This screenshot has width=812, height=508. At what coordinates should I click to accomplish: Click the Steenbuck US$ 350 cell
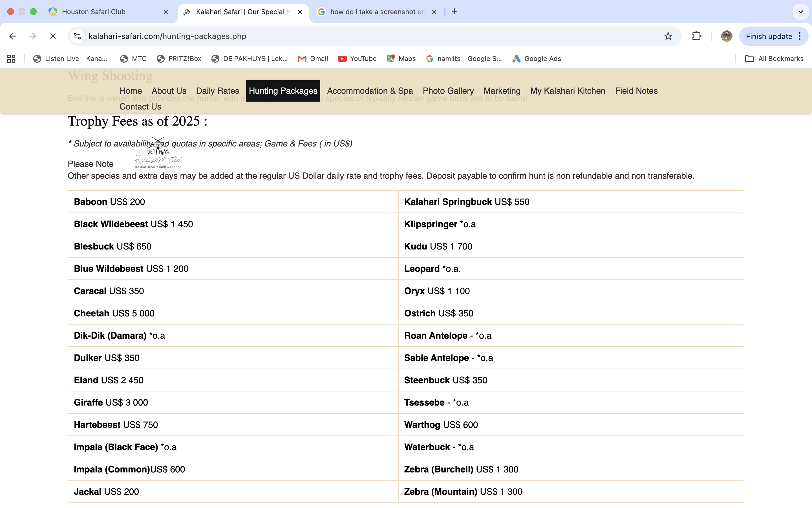571,380
